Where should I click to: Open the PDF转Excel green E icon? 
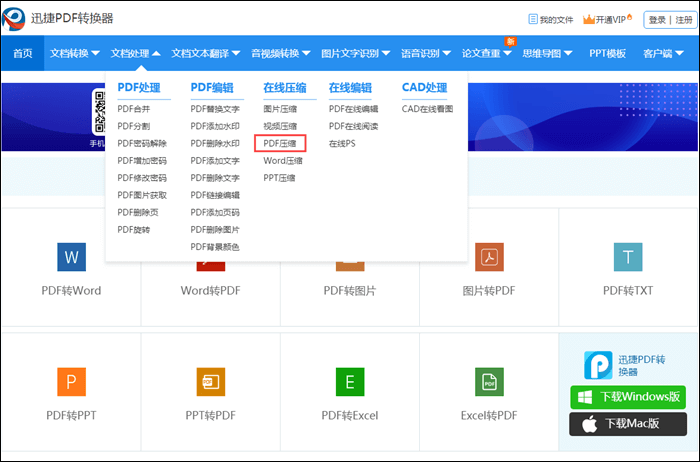point(350,382)
